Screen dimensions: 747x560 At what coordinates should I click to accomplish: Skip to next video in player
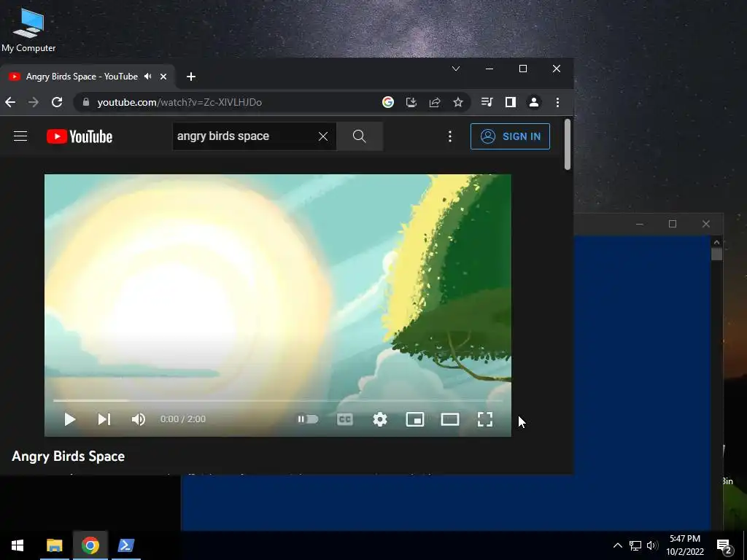point(104,419)
